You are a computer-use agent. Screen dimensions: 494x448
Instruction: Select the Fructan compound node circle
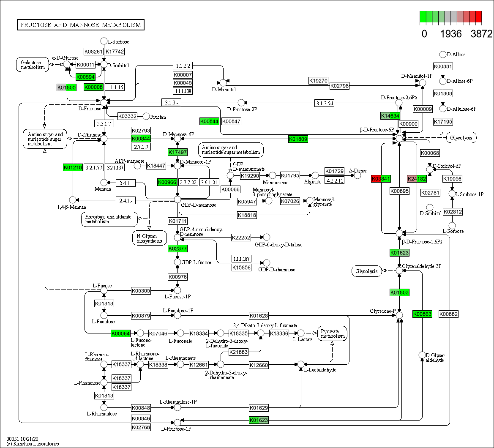(147, 116)
